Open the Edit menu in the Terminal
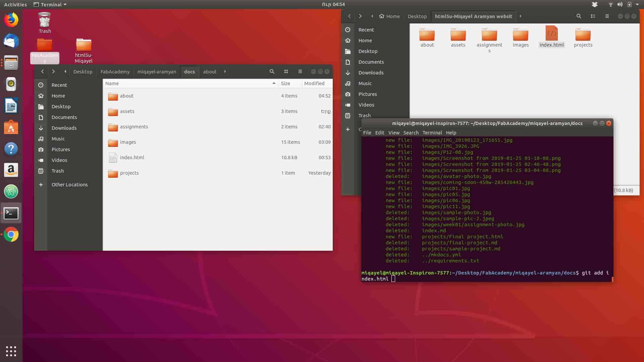 (x=379, y=133)
